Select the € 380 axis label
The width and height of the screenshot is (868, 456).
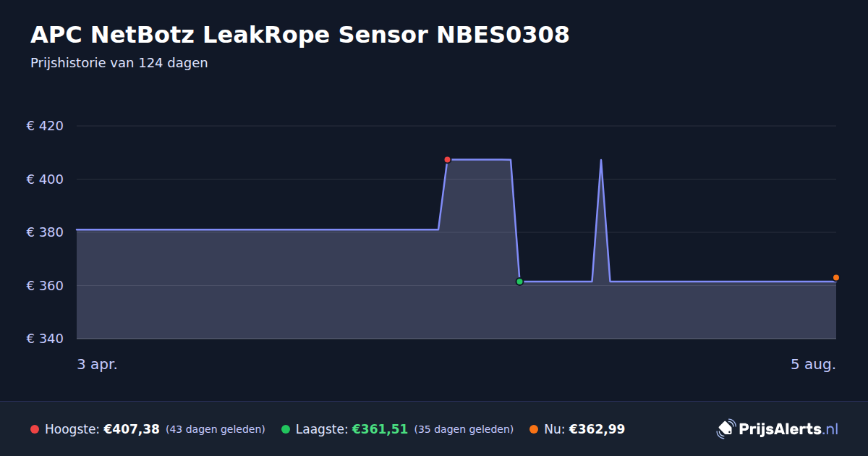45,232
